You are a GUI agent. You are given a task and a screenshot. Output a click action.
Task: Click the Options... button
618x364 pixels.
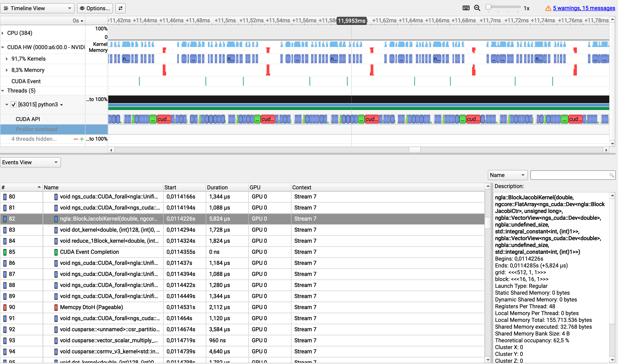(95, 8)
